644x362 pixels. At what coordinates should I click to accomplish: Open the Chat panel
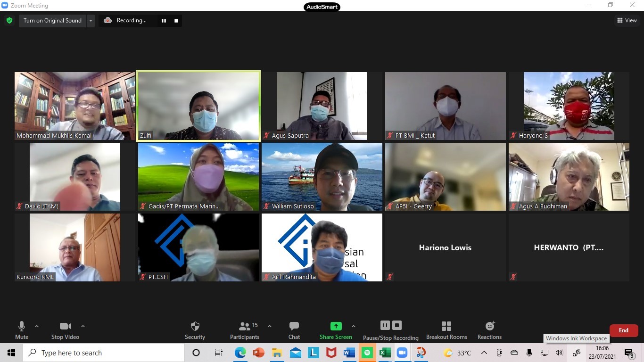tap(294, 330)
